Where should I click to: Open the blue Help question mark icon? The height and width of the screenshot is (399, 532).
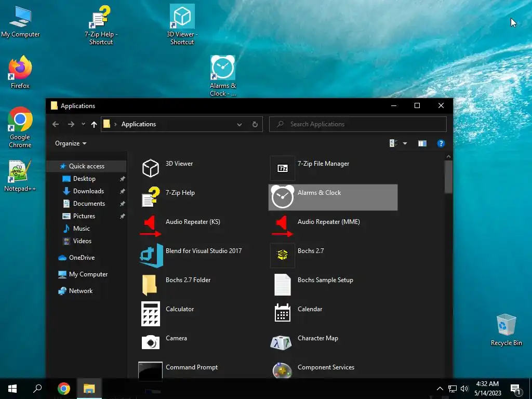(441, 143)
